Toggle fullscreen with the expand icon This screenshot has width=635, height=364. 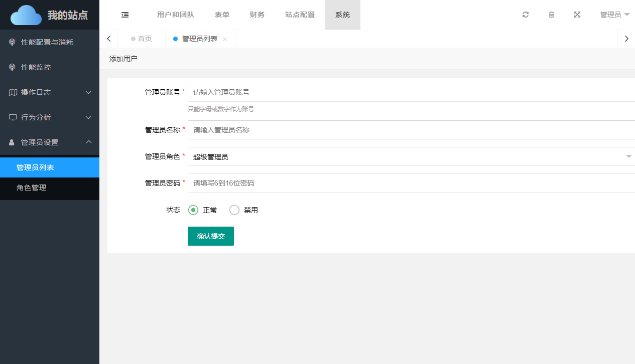(x=577, y=15)
